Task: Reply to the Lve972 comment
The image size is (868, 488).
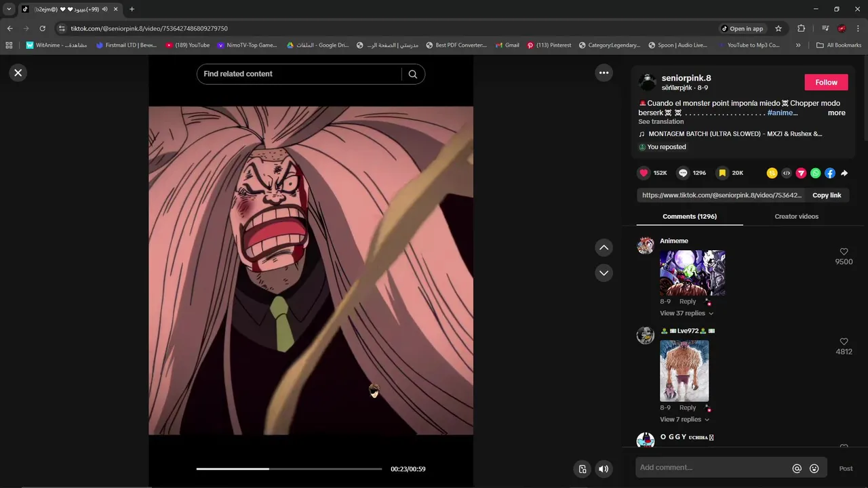Action: (x=688, y=408)
